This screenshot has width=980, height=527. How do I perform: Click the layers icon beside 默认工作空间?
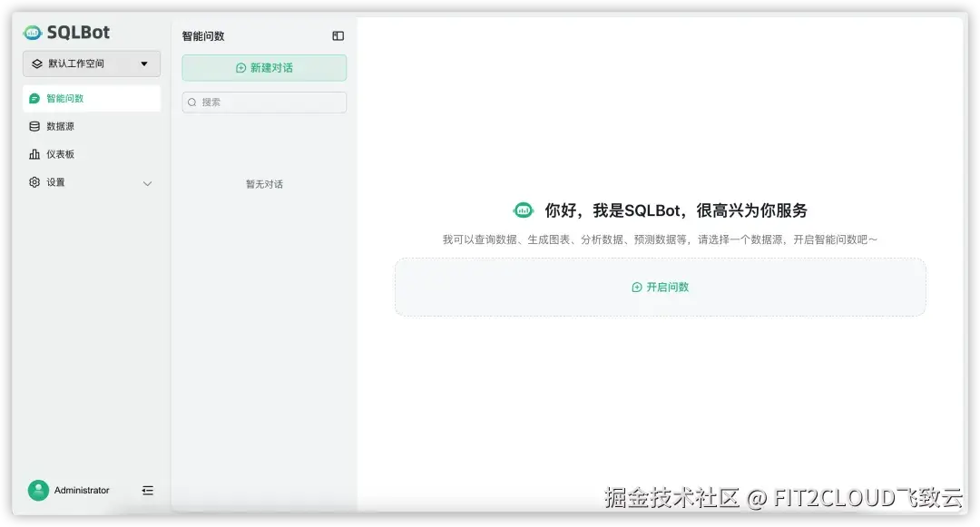pos(37,63)
